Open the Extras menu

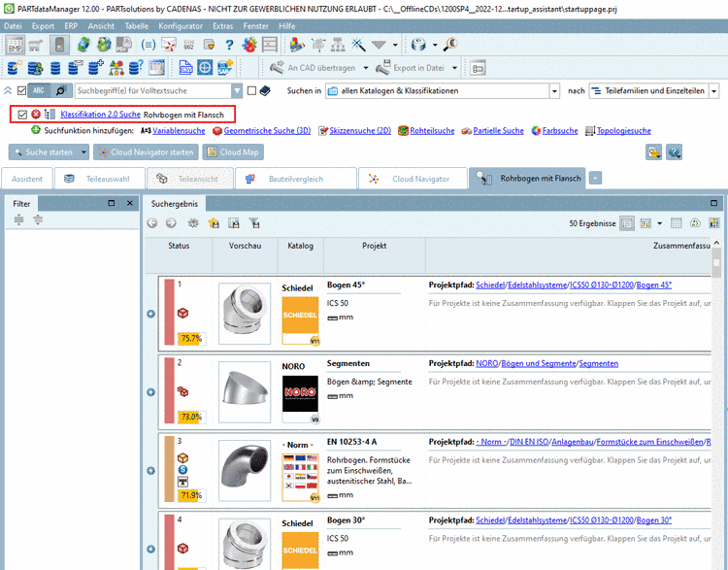[x=223, y=26]
